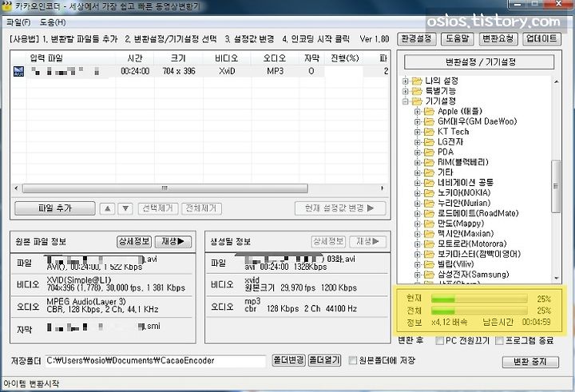
Task: Click the 현재 progress bar
Action: pyautogui.click(x=479, y=299)
